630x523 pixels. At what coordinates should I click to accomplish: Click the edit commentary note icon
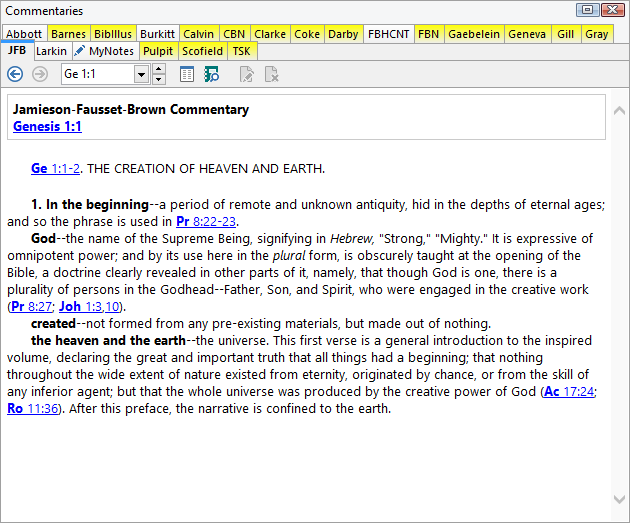pyautogui.click(x=246, y=74)
